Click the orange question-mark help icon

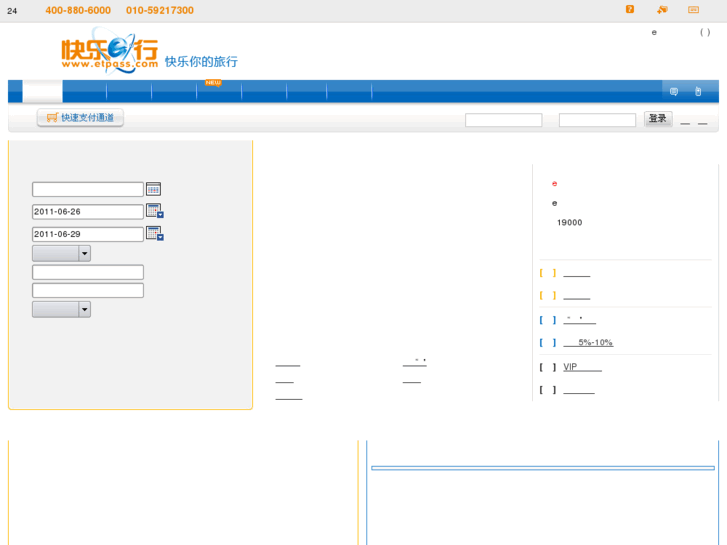pyautogui.click(x=630, y=9)
